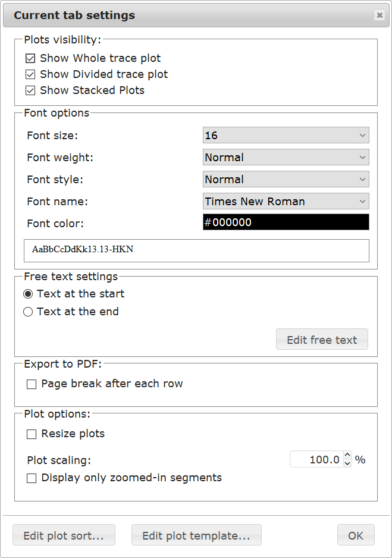
Task: Enable Page break after each row
Action: (x=32, y=384)
